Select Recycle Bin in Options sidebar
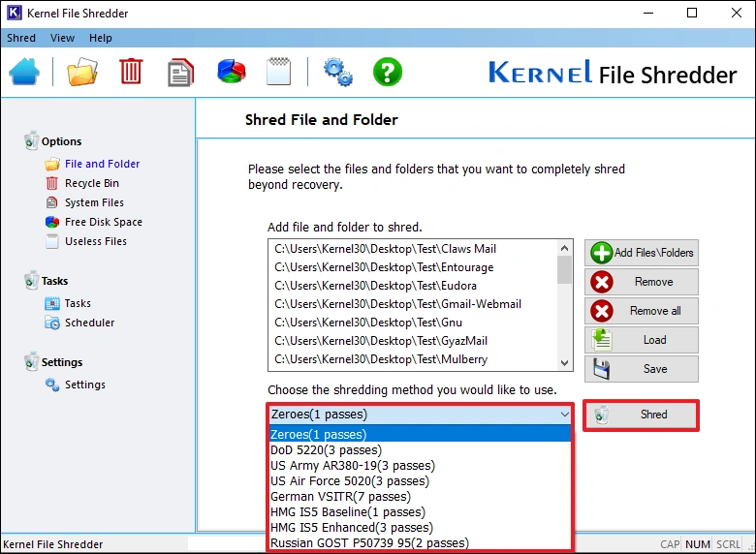756x554 pixels. [91, 183]
